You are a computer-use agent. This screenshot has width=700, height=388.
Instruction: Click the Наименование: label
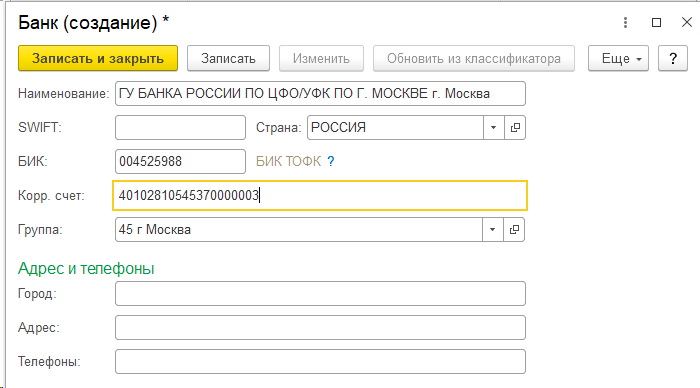pos(63,94)
